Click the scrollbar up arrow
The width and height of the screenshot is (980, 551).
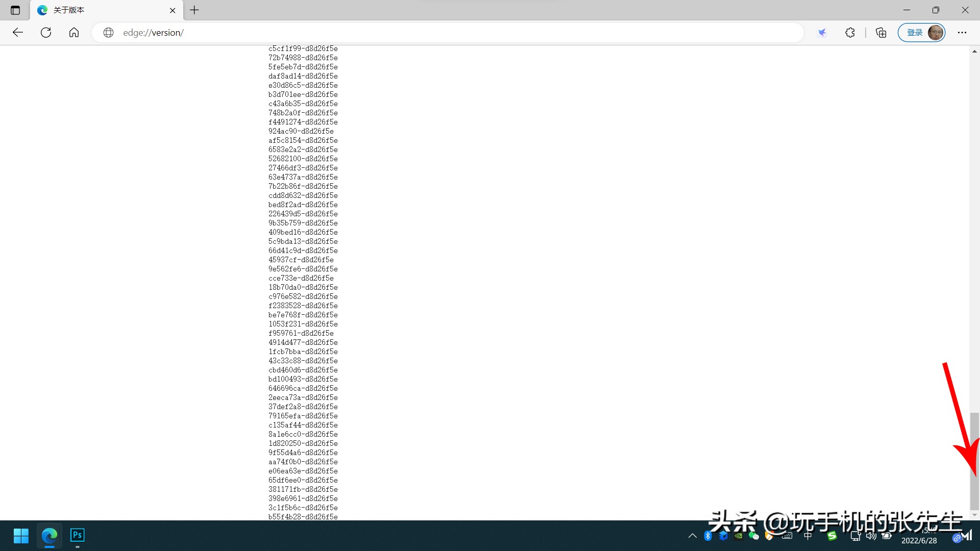[x=974, y=51]
